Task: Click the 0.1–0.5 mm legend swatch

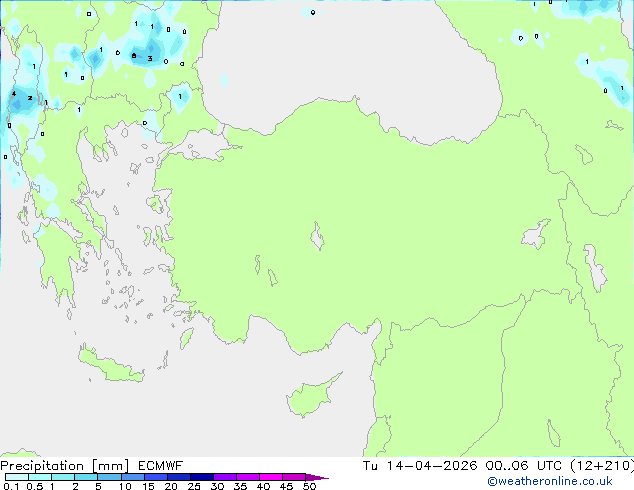Action: (17, 477)
